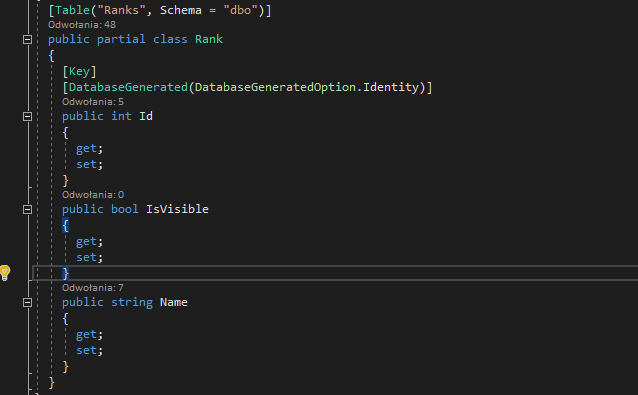Click the set accessor of Id

click(86, 164)
